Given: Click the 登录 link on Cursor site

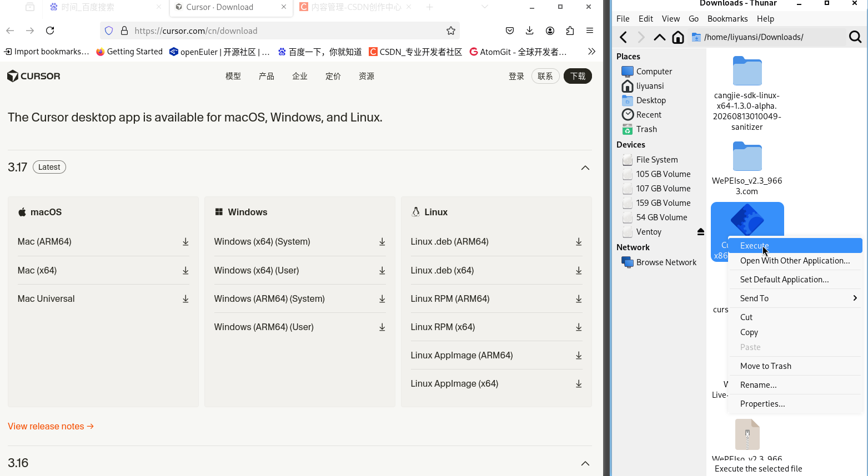Looking at the screenshot, I should [x=516, y=76].
